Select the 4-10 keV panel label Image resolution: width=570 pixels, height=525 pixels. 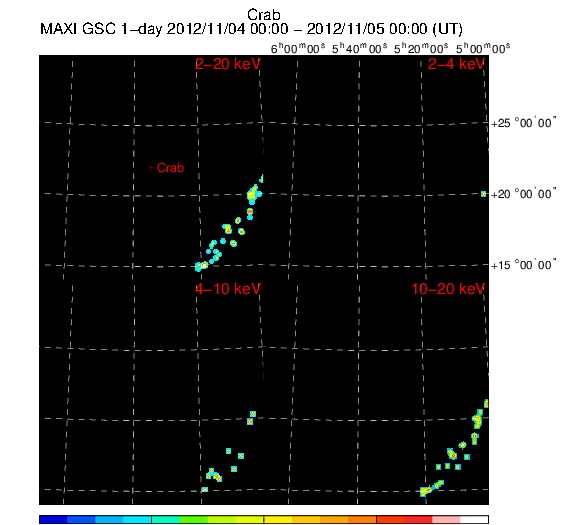228,289
